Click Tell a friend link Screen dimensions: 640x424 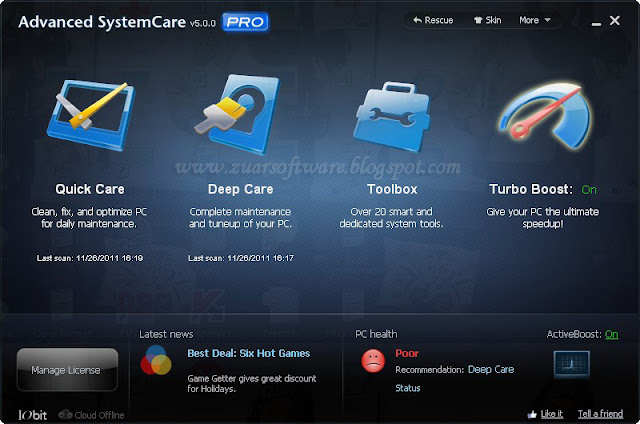point(600,414)
